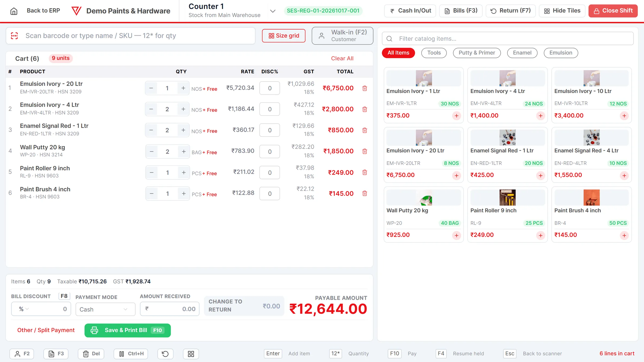Increase quantity of Enamel Signal Red 1 Ltr
This screenshot has width=644, height=362.
click(183, 130)
